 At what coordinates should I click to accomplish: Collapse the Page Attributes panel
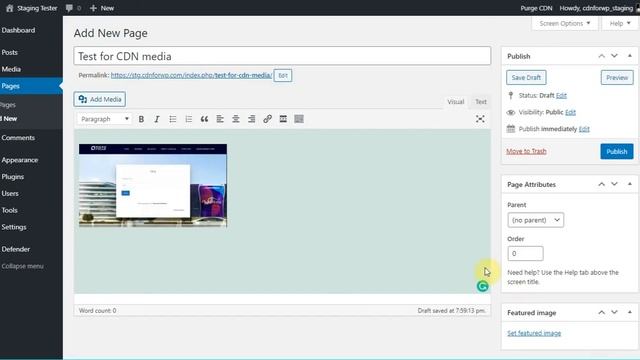click(x=630, y=184)
